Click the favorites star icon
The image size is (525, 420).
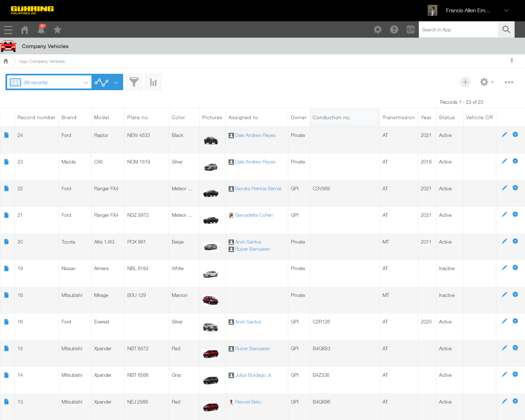[57, 30]
